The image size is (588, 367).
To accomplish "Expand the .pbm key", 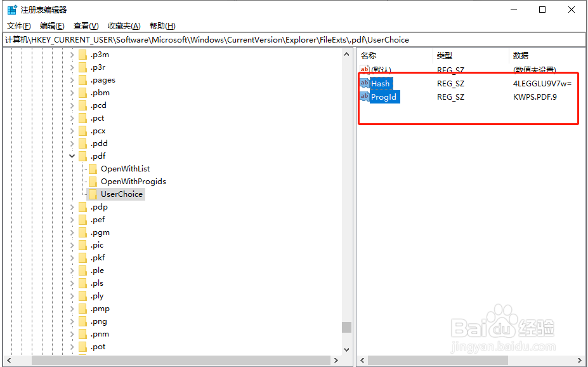I will [x=72, y=93].
